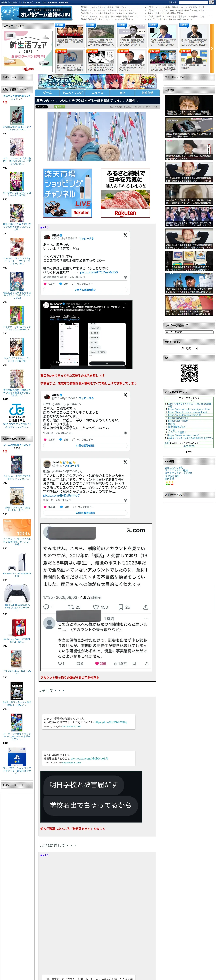Click the swimsuit game banner above navigation
The height and width of the screenshot is (980, 216).
97,82
